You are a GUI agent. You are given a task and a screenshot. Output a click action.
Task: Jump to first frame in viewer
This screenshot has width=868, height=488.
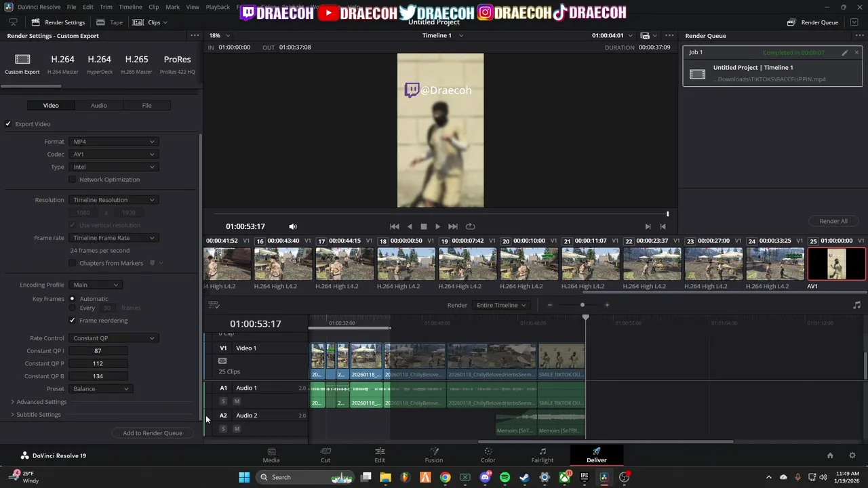tap(395, 226)
